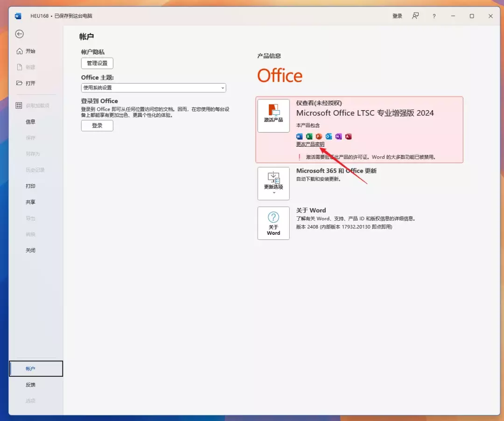504x421 pixels.
Task: Maximize the Word window
Action: [472, 16]
